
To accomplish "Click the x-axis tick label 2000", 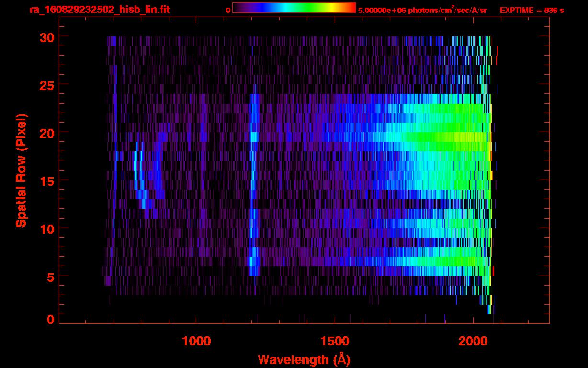I will pyautogui.click(x=473, y=341).
